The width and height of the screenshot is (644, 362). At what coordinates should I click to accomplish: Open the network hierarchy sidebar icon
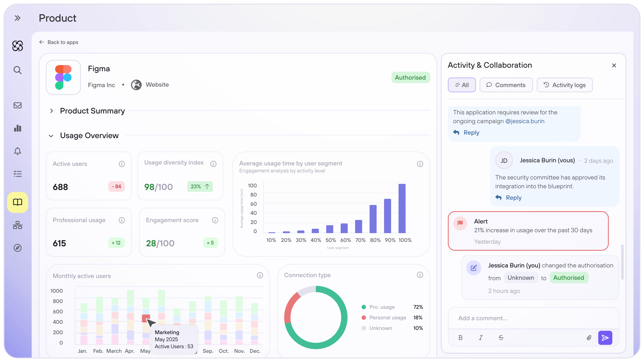tap(17, 225)
